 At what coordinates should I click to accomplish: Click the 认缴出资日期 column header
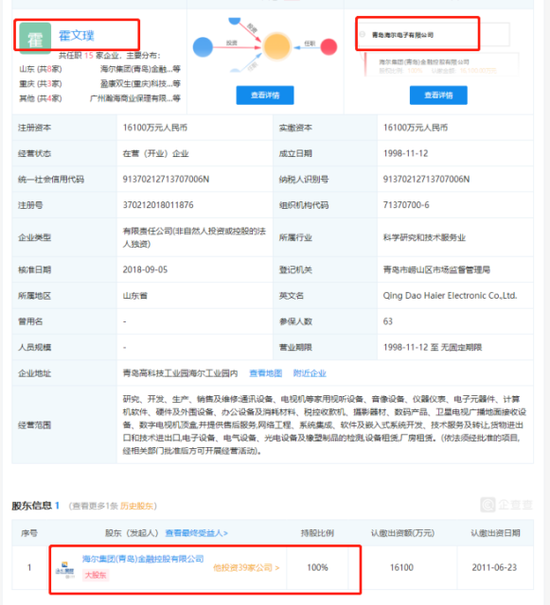(x=495, y=533)
